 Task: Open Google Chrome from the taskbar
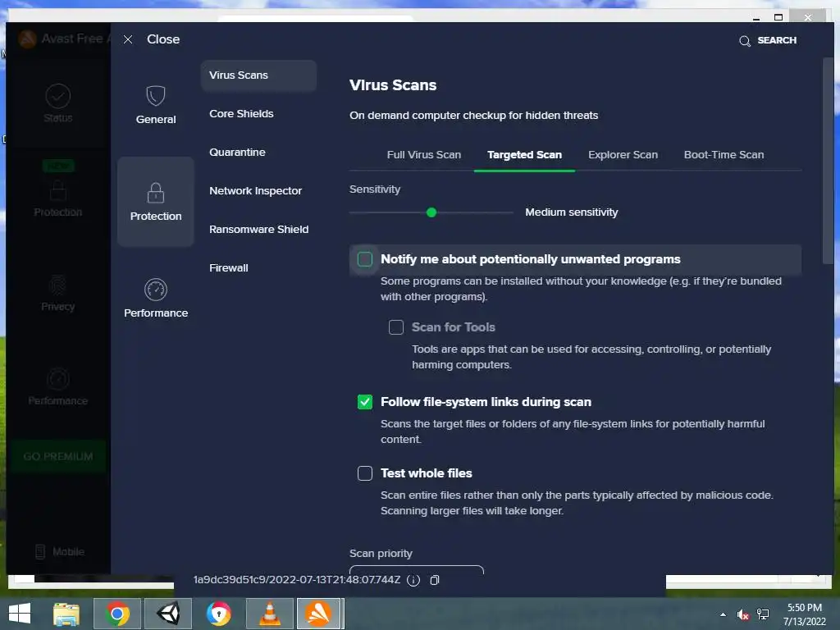(117, 614)
